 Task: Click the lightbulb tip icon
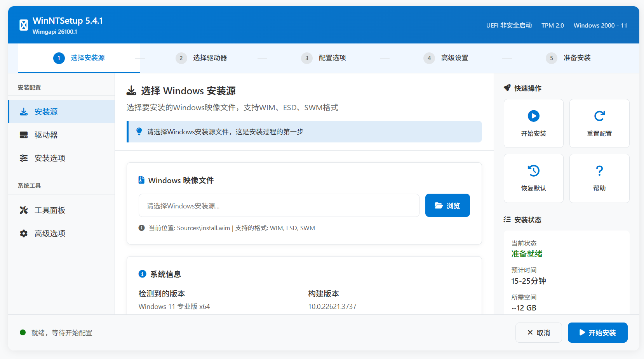click(x=139, y=132)
